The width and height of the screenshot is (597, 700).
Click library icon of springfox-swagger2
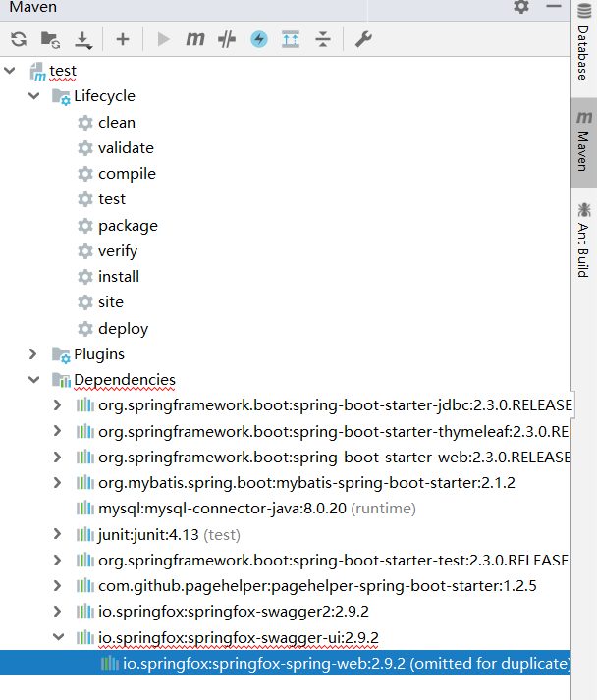84,612
